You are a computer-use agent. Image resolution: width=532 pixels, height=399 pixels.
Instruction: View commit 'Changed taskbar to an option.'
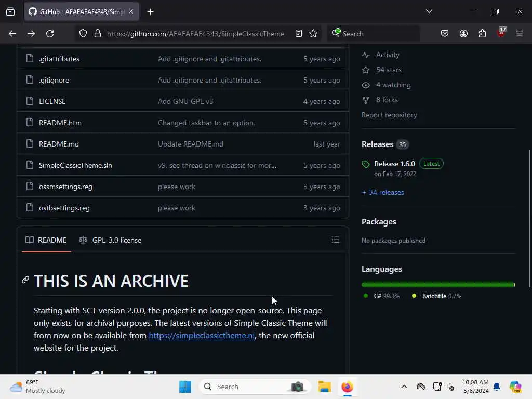pyautogui.click(x=206, y=123)
